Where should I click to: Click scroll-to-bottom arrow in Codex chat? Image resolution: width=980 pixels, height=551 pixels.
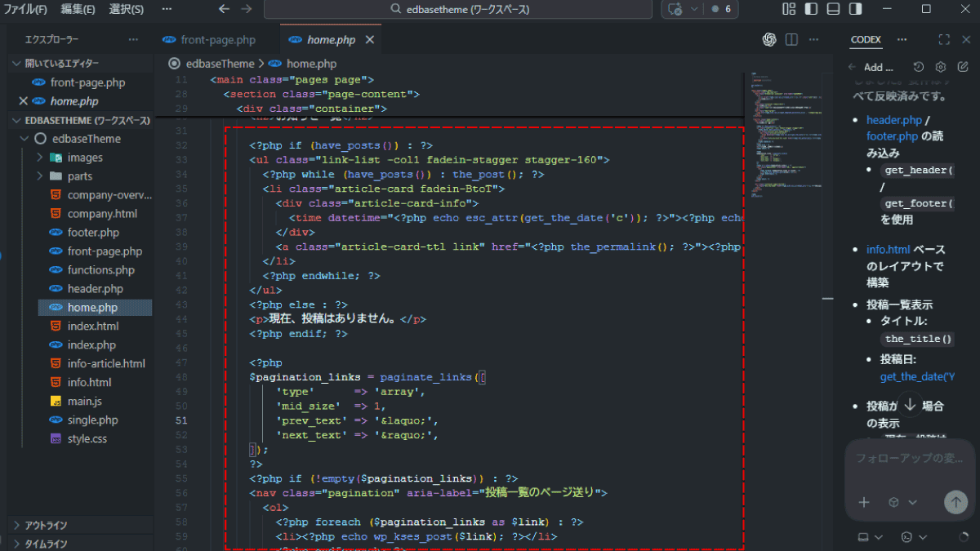point(910,405)
